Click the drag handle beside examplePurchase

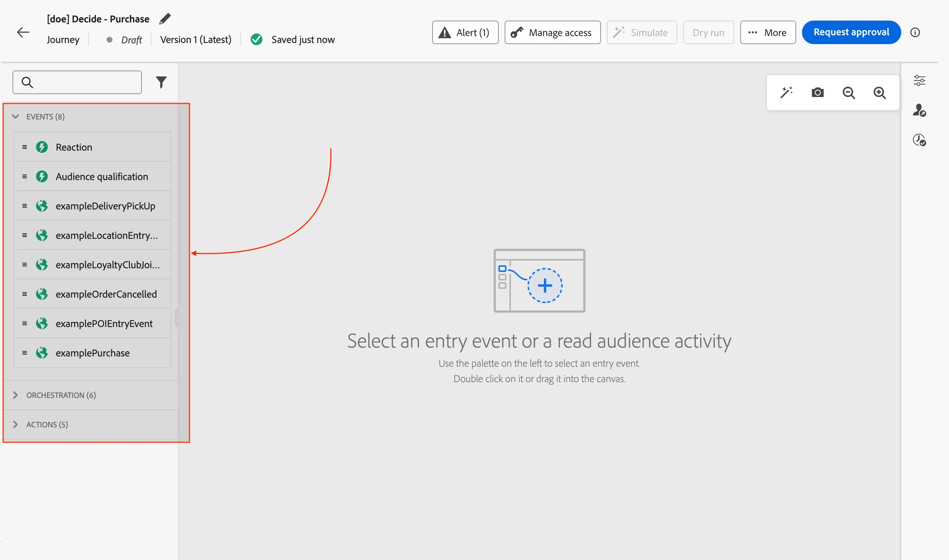[25, 353]
